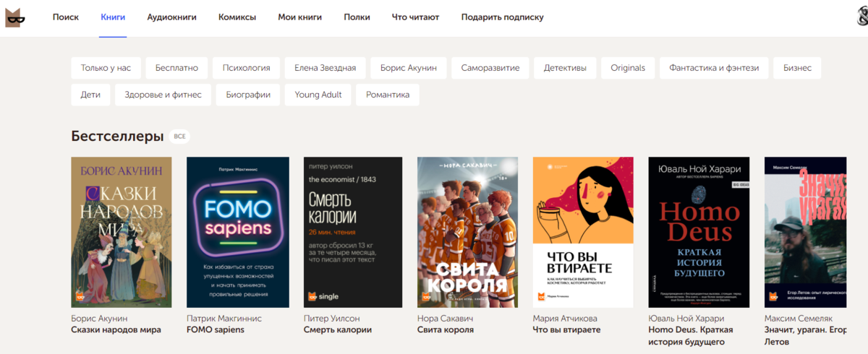Click author link Питер Уилсон

[x=331, y=319]
